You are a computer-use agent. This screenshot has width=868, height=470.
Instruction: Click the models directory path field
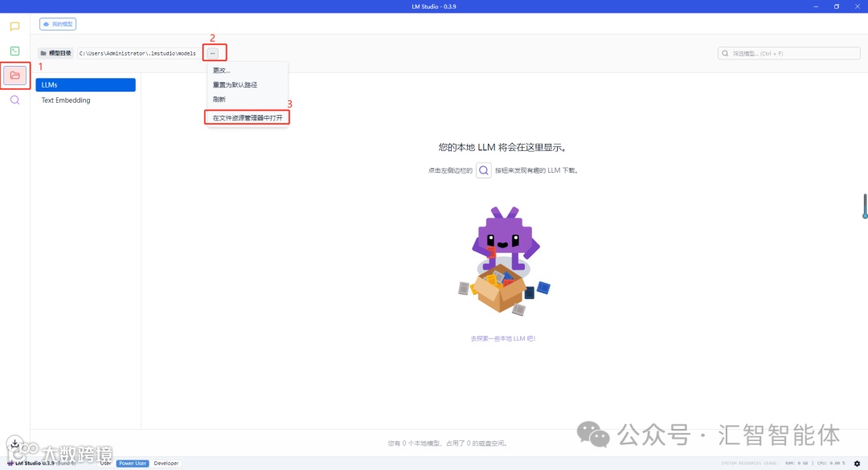140,53
